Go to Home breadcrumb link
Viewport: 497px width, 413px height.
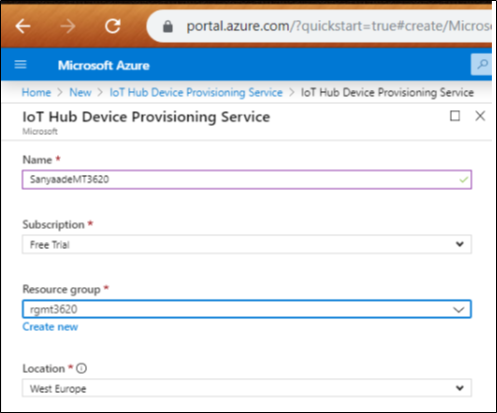36,92
